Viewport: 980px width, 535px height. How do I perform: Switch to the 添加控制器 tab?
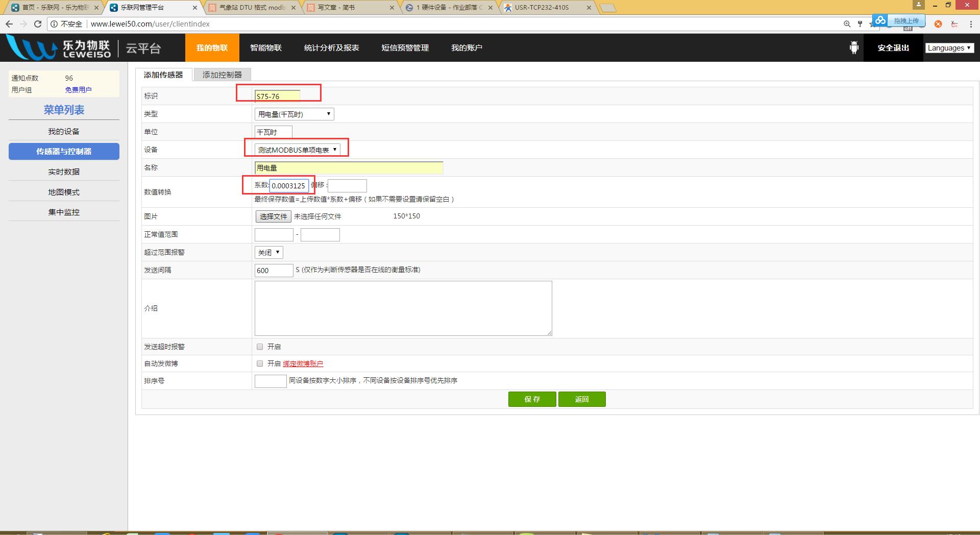coord(222,75)
